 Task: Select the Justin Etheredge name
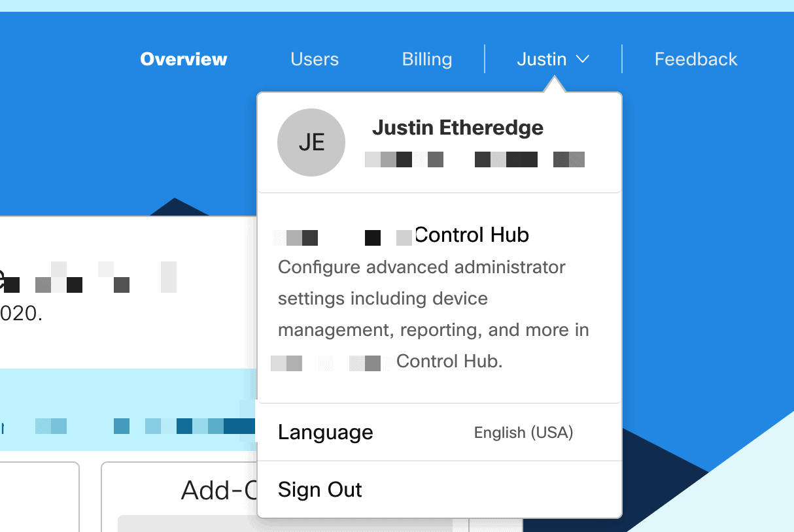click(458, 127)
